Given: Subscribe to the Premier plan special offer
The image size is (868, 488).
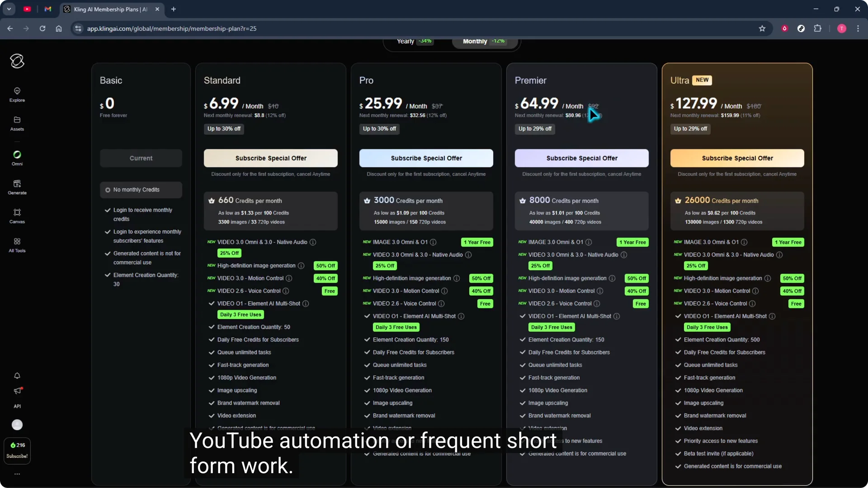Looking at the screenshot, I should tap(582, 158).
